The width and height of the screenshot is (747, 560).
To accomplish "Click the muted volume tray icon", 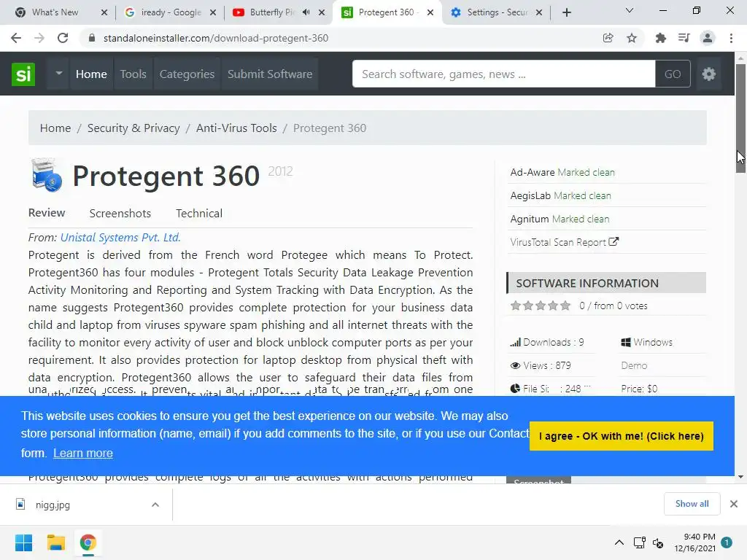I will (658, 542).
